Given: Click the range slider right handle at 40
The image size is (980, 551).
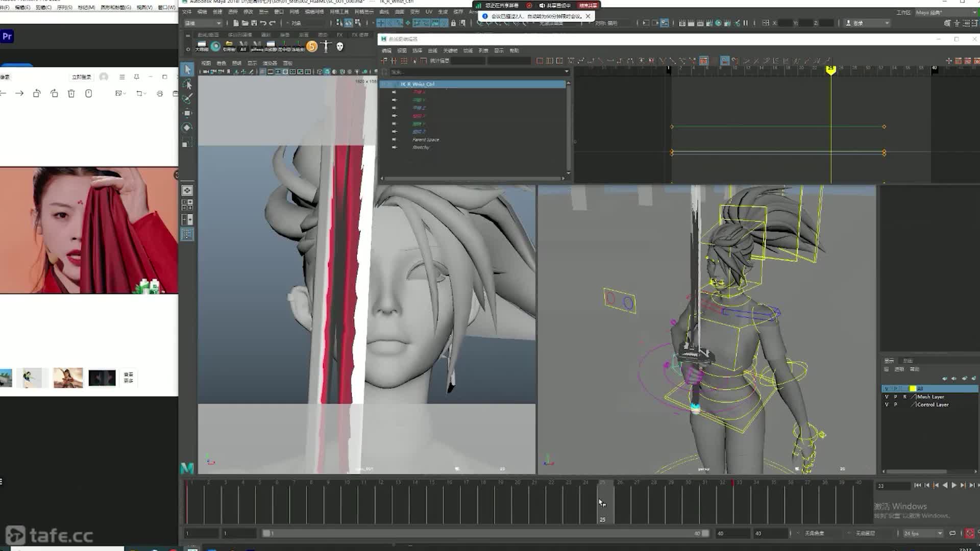Looking at the screenshot, I should [705, 533].
